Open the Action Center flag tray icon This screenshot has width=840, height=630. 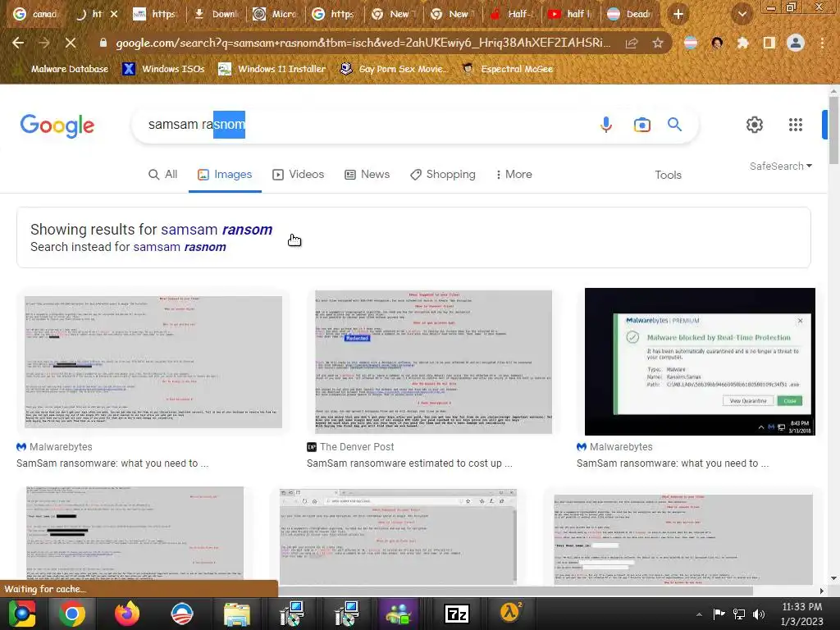[x=719, y=614]
